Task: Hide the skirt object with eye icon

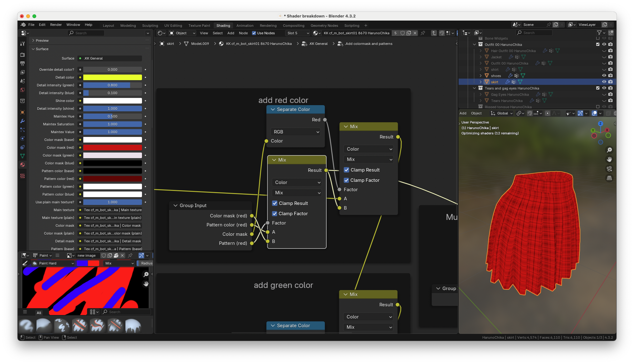Action: 604,82
